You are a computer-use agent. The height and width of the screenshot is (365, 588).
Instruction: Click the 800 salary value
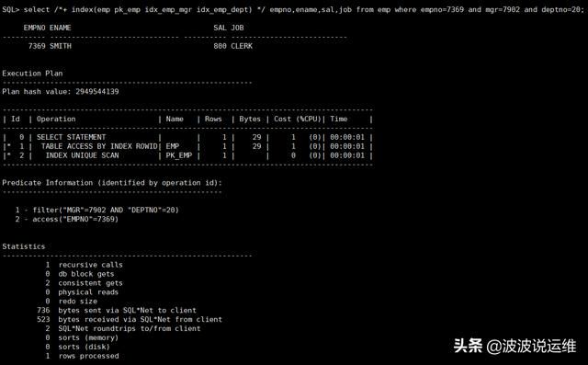[220, 46]
